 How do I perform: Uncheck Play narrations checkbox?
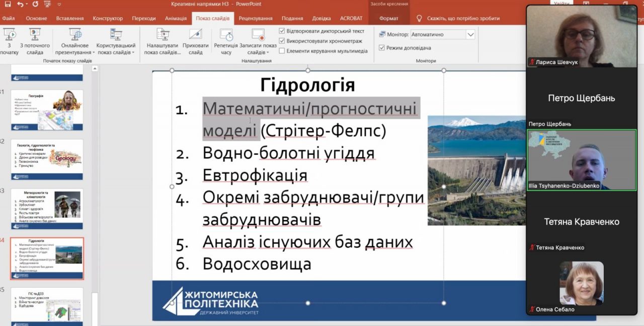(x=282, y=31)
